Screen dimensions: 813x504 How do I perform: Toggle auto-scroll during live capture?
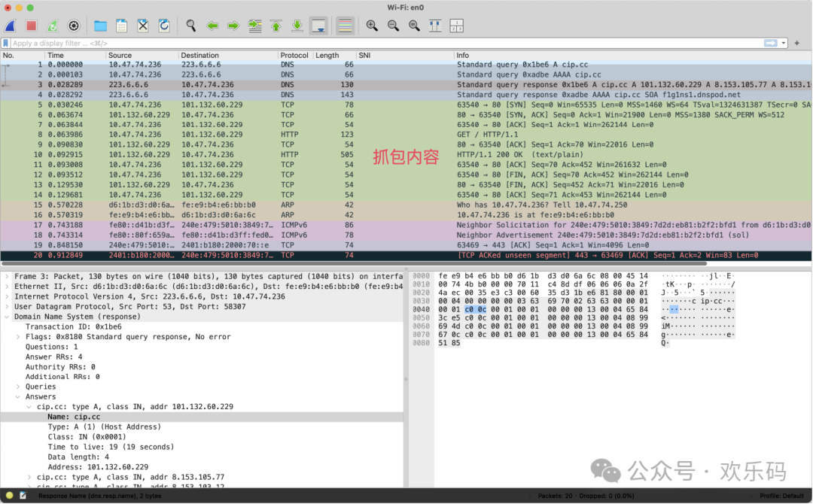pyautogui.click(x=318, y=26)
